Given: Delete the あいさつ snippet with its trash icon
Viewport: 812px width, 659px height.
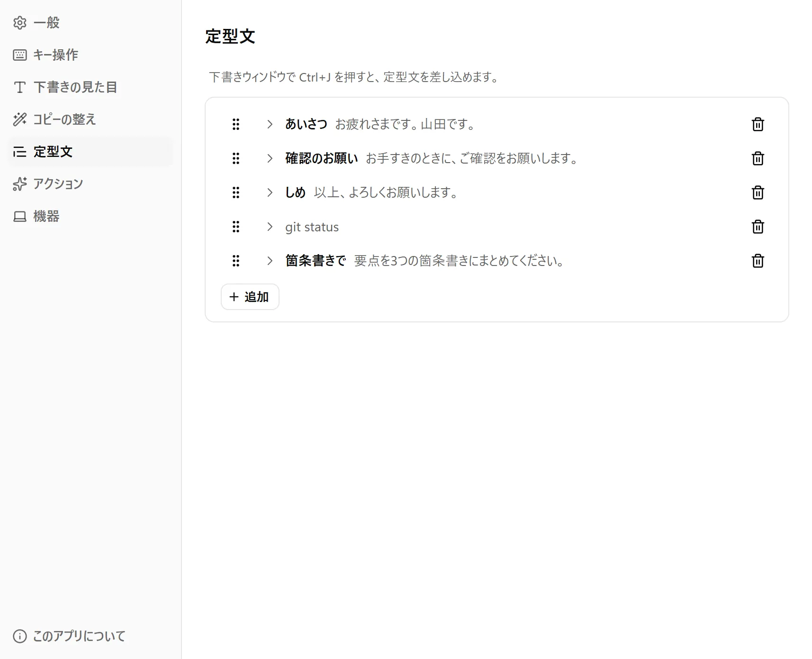Looking at the screenshot, I should click(758, 124).
